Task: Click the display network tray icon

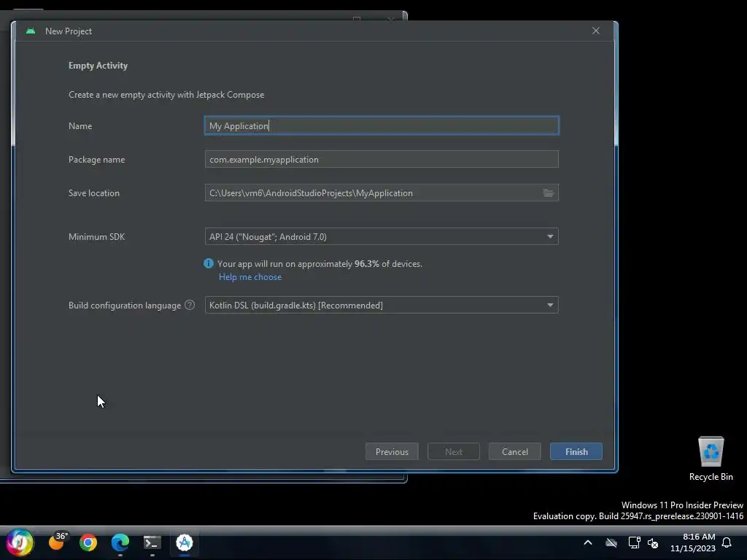Action: (x=634, y=542)
